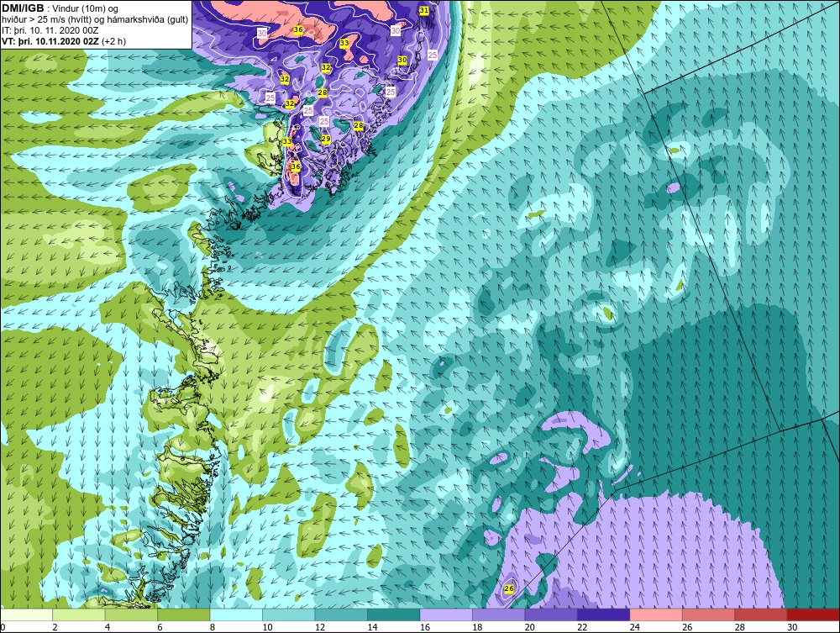The height and width of the screenshot is (633, 840).
Task: Click the 8–10 m/s pale cyan swatch
Action: (236, 615)
